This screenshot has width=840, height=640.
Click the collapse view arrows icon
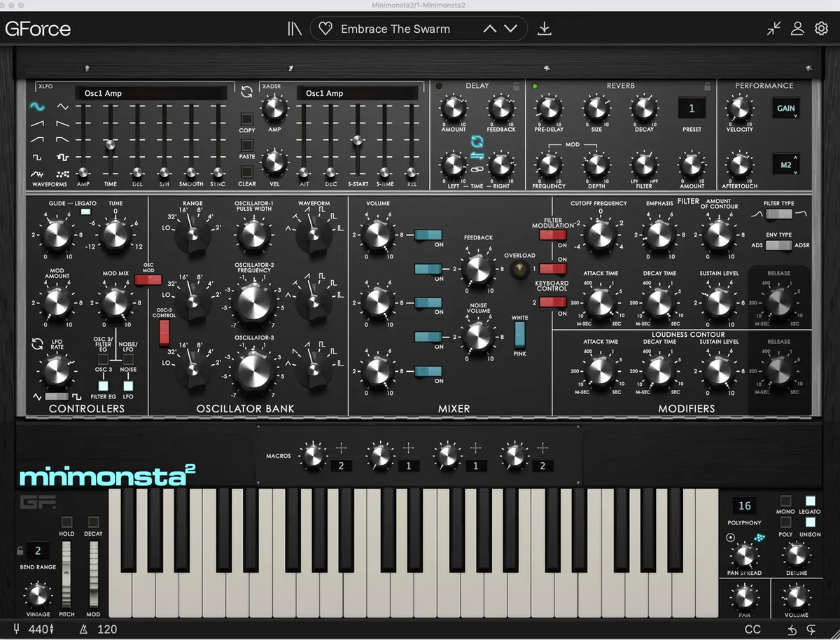click(773, 29)
